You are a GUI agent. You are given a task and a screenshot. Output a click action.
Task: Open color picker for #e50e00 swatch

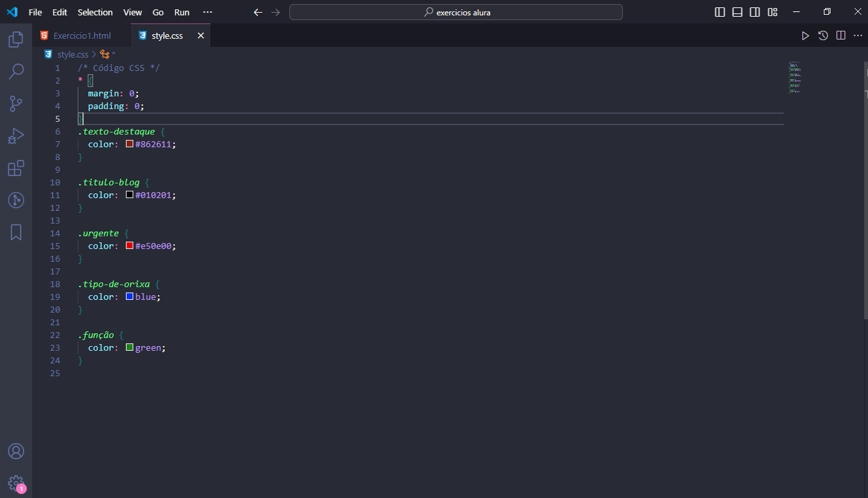(x=130, y=246)
